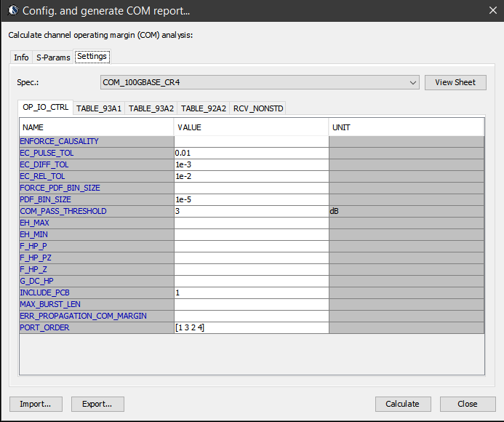The height and width of the screenshot is (422, 504).
Task: Click the Export... button
Action: click(97, 404)
